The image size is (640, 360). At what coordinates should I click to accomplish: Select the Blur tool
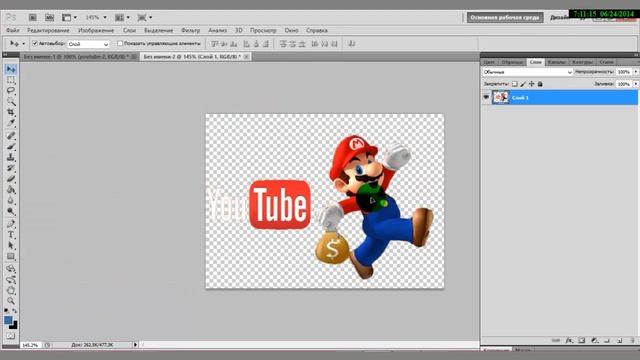tap(11, 200)
